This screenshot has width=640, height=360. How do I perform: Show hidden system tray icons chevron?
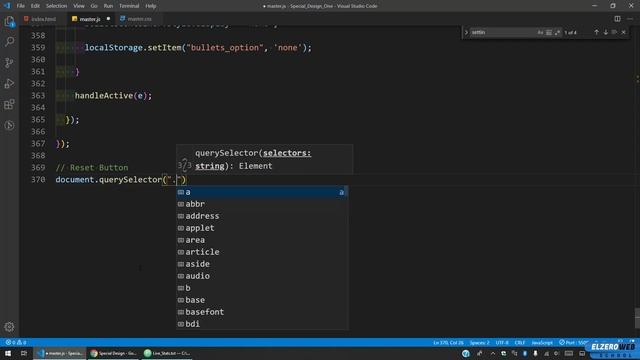(493, 353)
